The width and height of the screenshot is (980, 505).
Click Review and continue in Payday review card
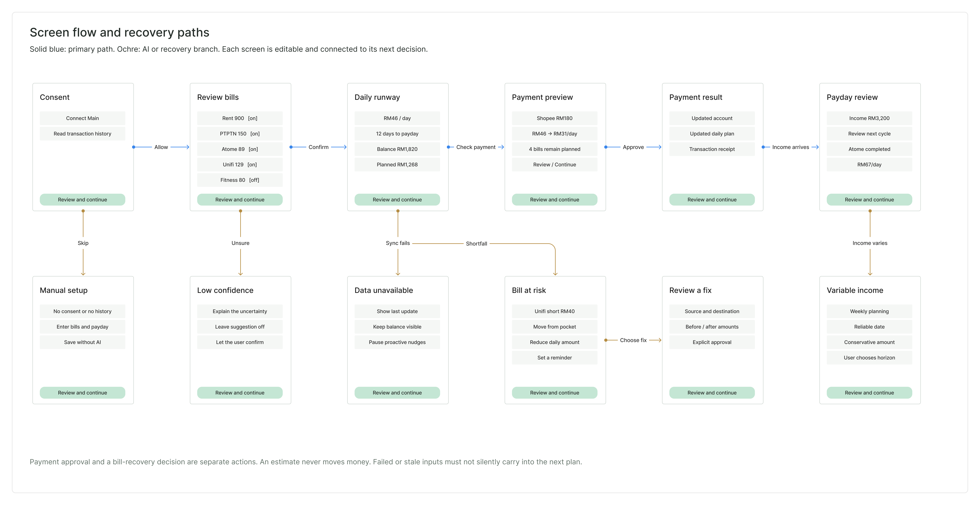[x=869, y=199]
